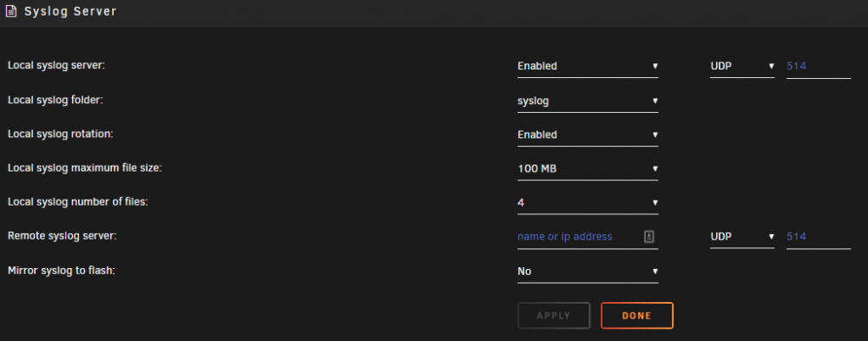The height and width of the screenshot is (341, 868).
Task: Open Local syslog server Enabled dropdown
Action: tap(588, 66)
